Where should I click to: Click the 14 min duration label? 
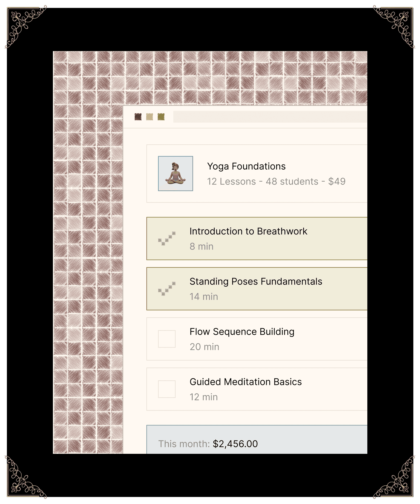click(x=204, y=297)
